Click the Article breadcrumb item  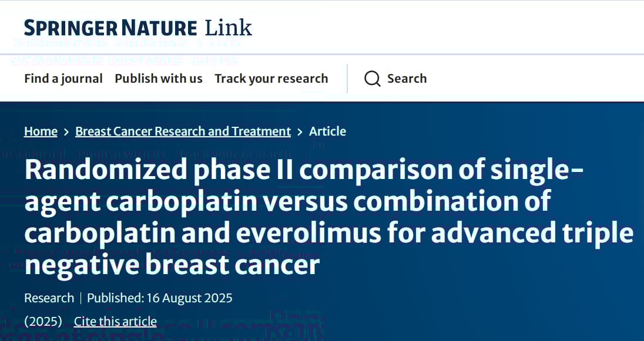(327, 131)
